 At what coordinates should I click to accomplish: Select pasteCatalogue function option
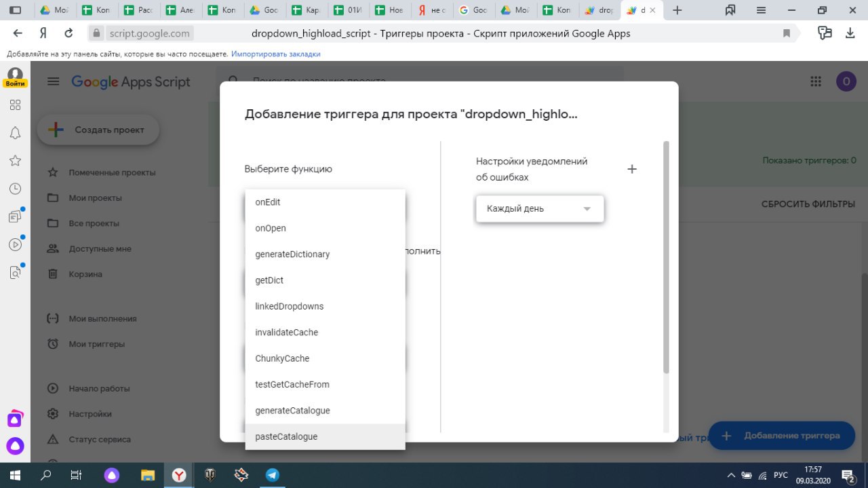(x=325, y=436)
